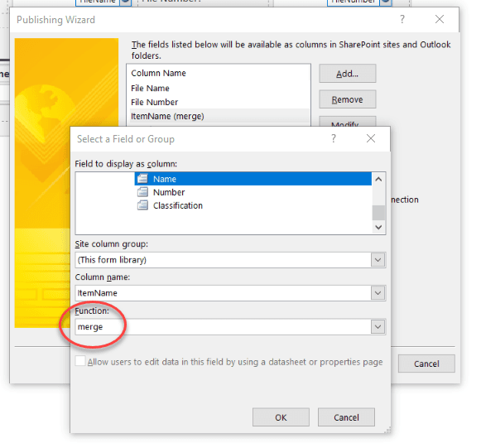Click the Name field icon
The image size is (481, 448).
(x=142, y=179)
